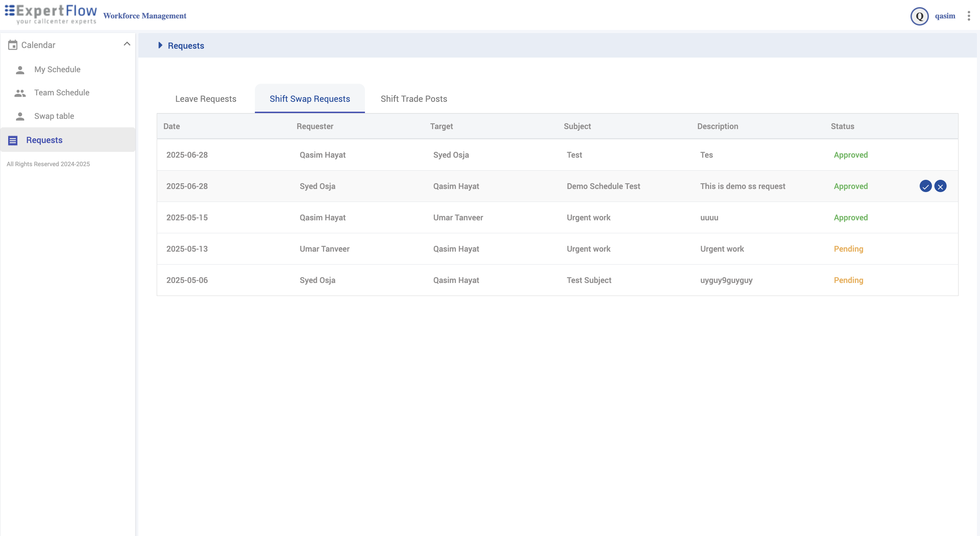Click the Q user avatar icon

point(919,16)
